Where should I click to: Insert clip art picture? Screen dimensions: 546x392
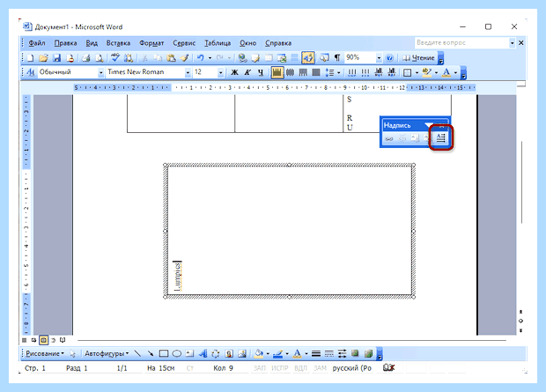coord(229,353)
